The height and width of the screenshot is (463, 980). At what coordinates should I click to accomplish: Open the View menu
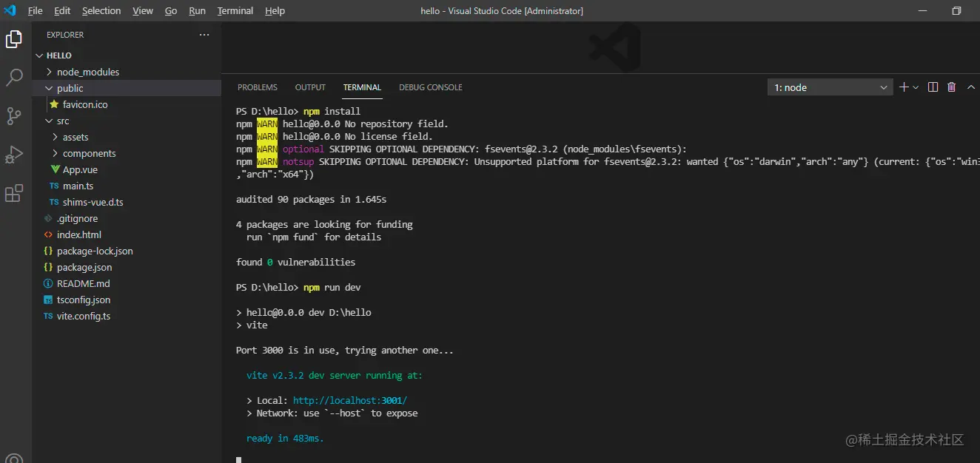[143, 10]
